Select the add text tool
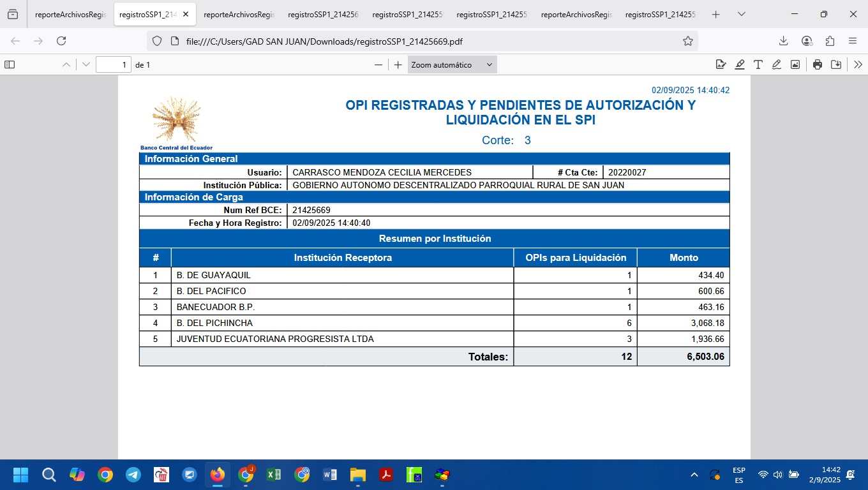 pos(758,64)
